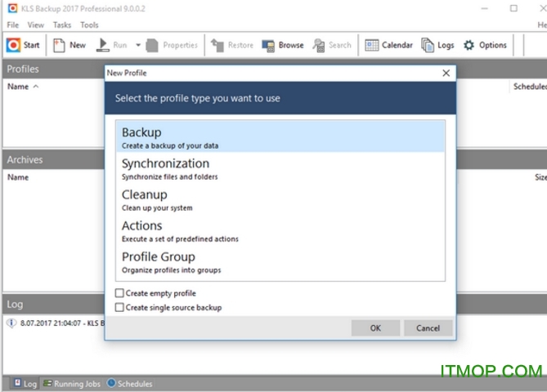Maximize the KLS Backup window
547x392 pixels.
coord(513,8)
